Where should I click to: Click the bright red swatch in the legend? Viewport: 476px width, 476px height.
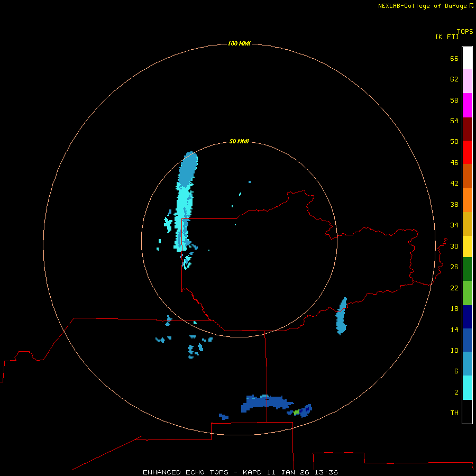point(467,152)
